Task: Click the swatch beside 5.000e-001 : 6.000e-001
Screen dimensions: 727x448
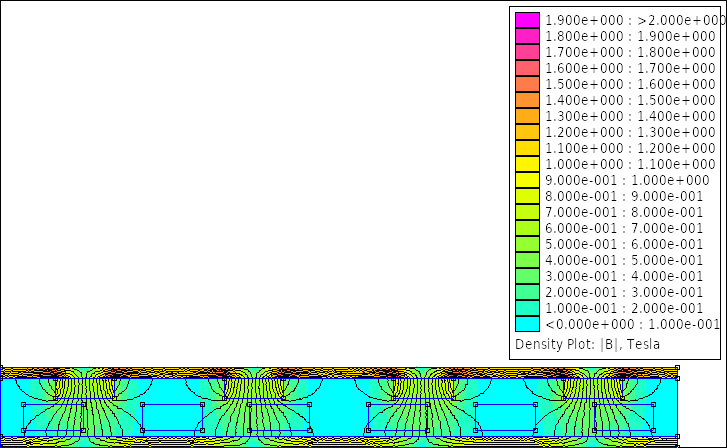Action: pos(527,244)
